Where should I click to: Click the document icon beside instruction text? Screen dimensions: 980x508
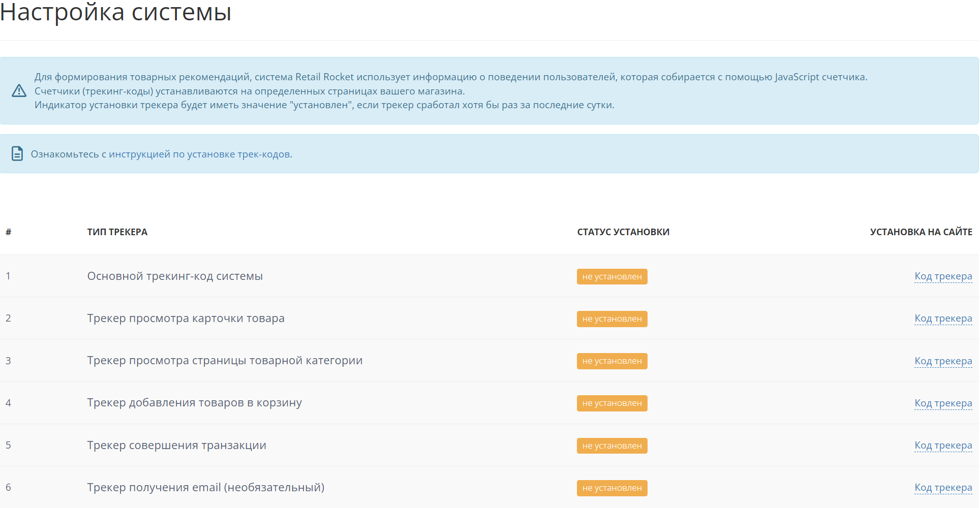pos(17,153)
